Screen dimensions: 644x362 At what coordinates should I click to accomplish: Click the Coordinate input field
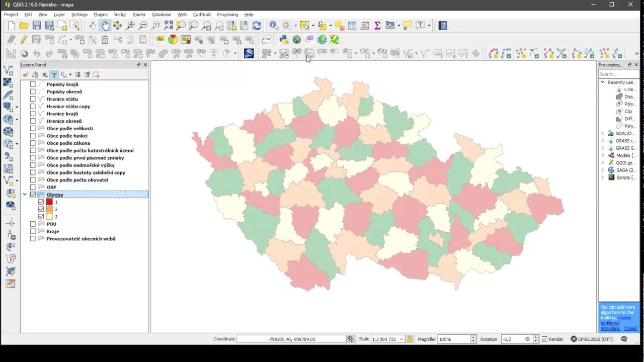291,339
